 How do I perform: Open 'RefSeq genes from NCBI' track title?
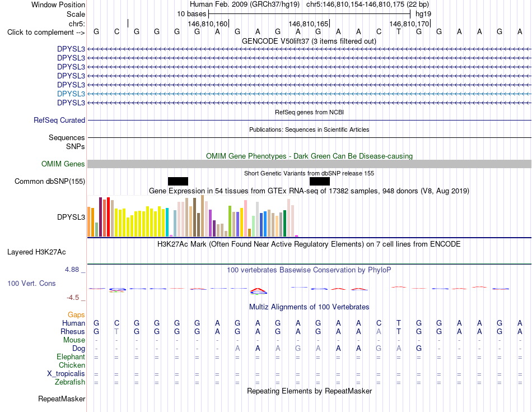(x=309, y=112)
